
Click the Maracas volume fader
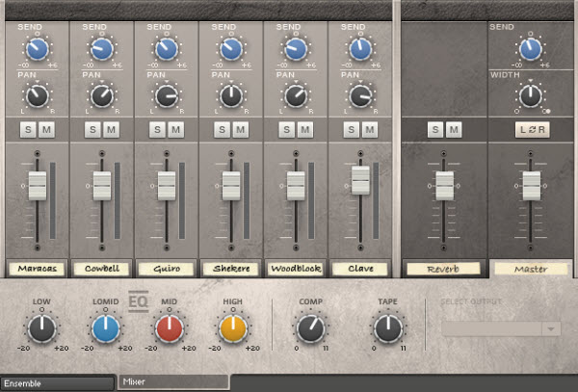click(38, 186)
